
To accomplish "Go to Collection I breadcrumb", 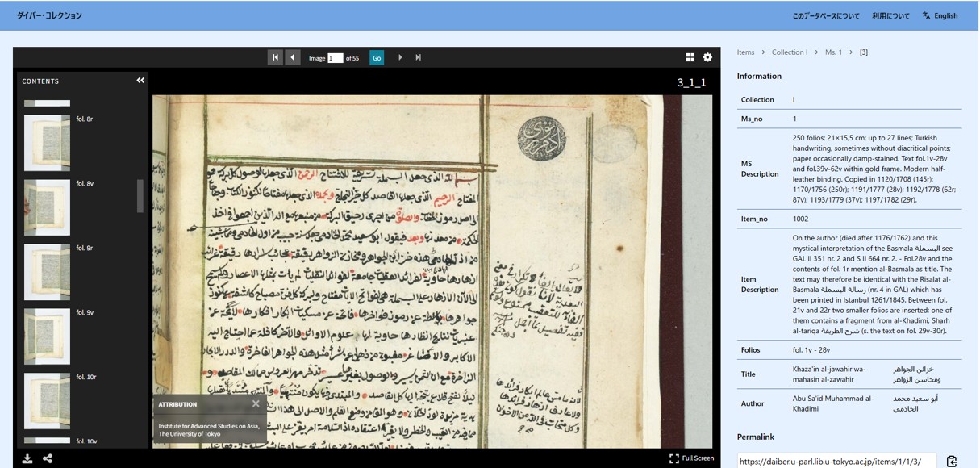I will pyautogui.click(x=789, y=52).
